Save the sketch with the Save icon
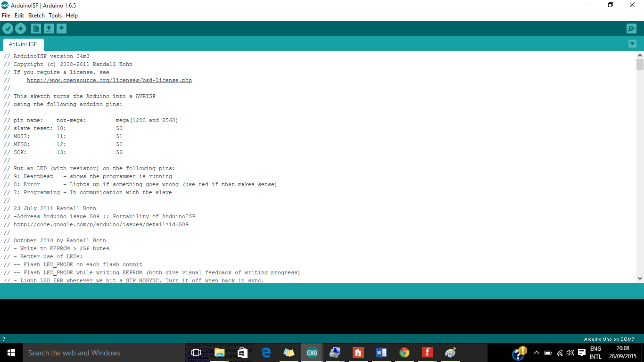The width and height of the screenshot is (644, 362). coord(61,29)
